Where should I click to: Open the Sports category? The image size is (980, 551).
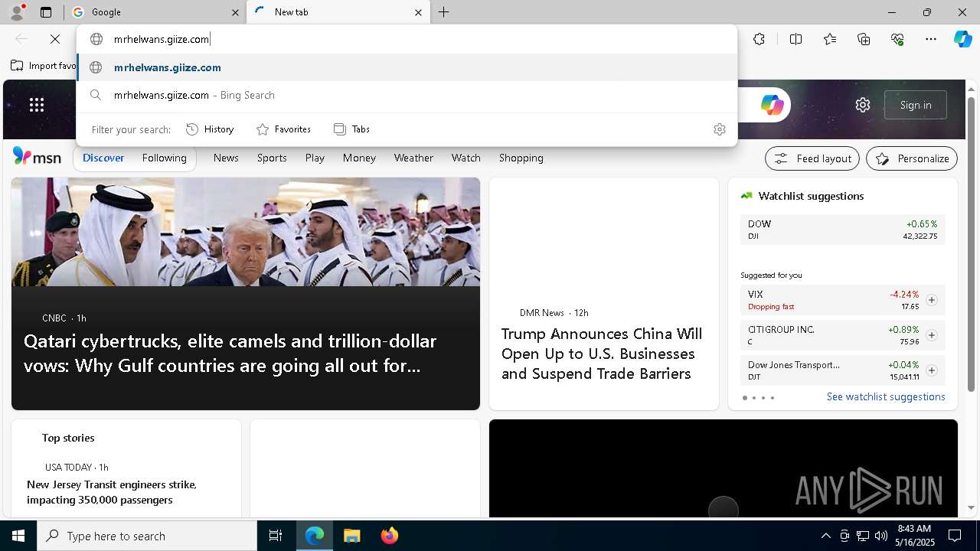(272, 158)
